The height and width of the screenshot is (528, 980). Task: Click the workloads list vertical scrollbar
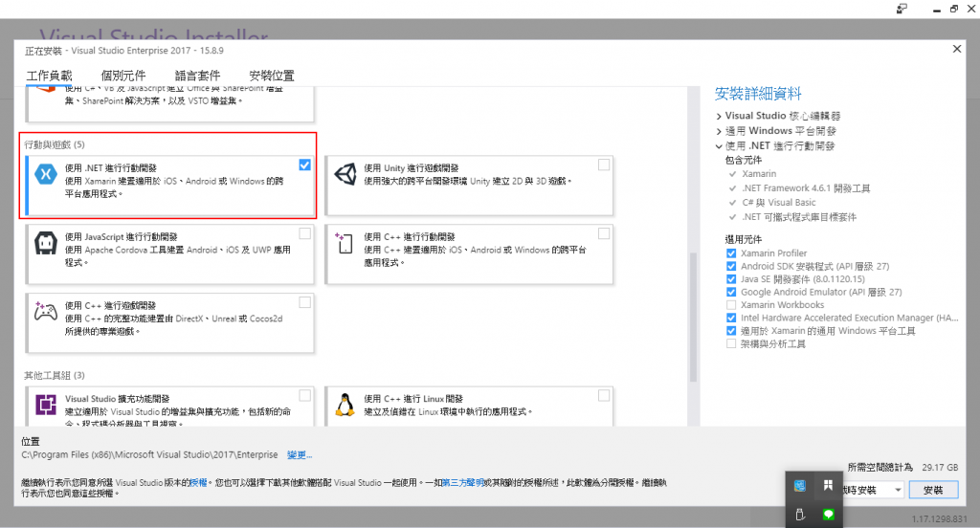(x=693, y=317)
